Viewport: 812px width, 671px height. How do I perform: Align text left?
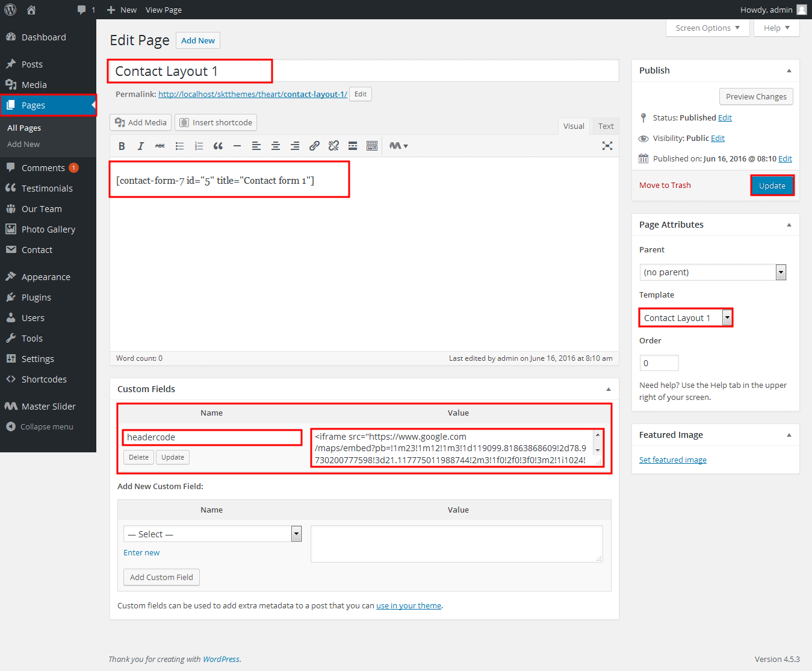click(256, 146)
